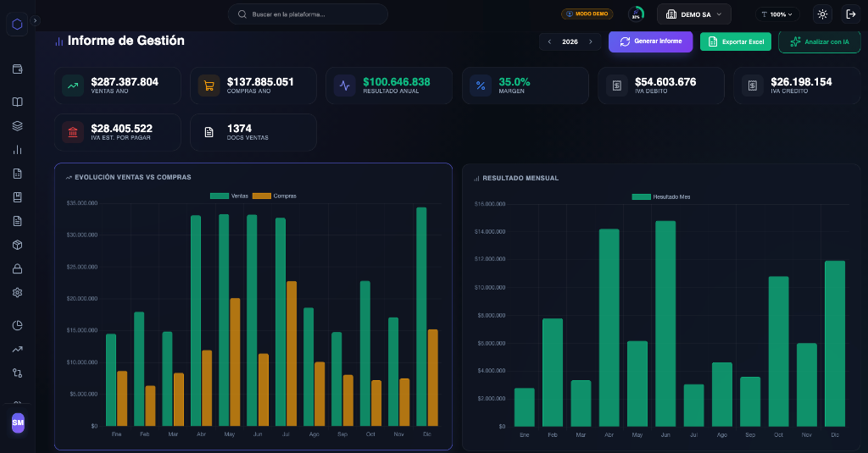The image size is (868, 453).
Task: Click the Jul orange compras bar
Action: 292,353
